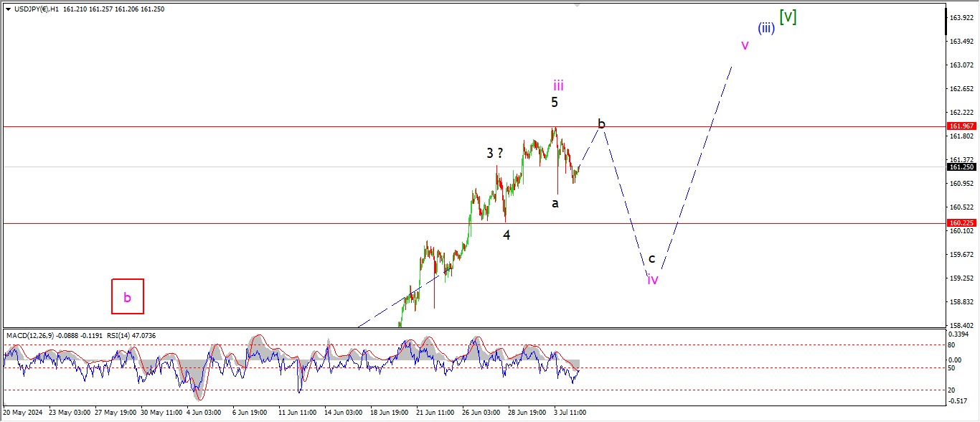Select the red 160.225 price tag
Viewport: 980px width, 422px height.
pos(960,223)
